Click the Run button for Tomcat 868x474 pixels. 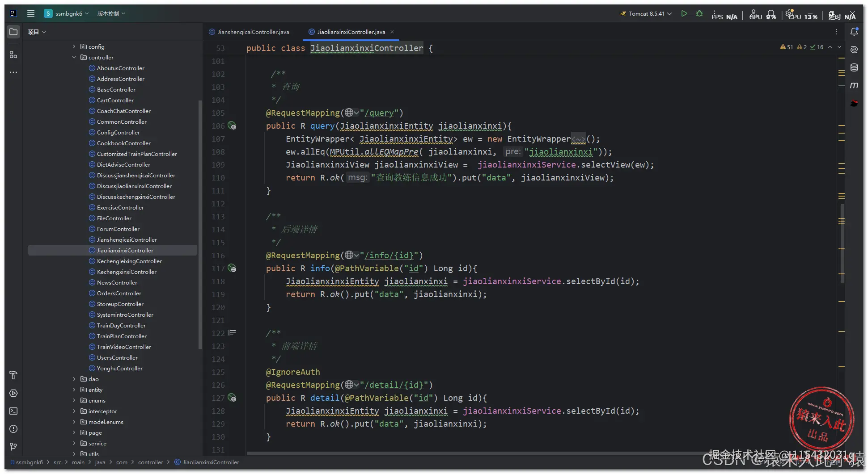684,14
